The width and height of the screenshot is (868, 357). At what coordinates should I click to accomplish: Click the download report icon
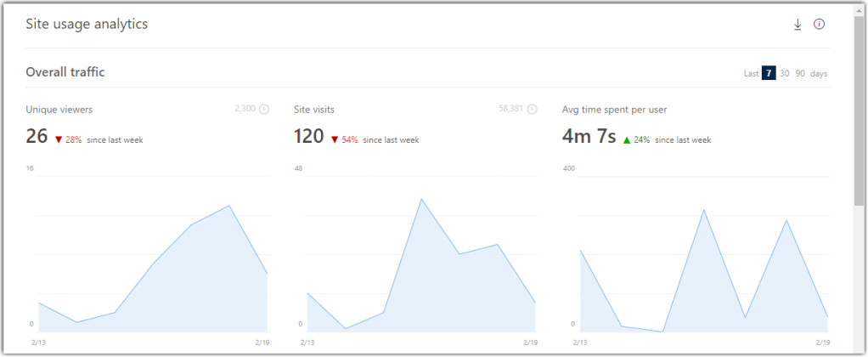click(x=798, y=25)
